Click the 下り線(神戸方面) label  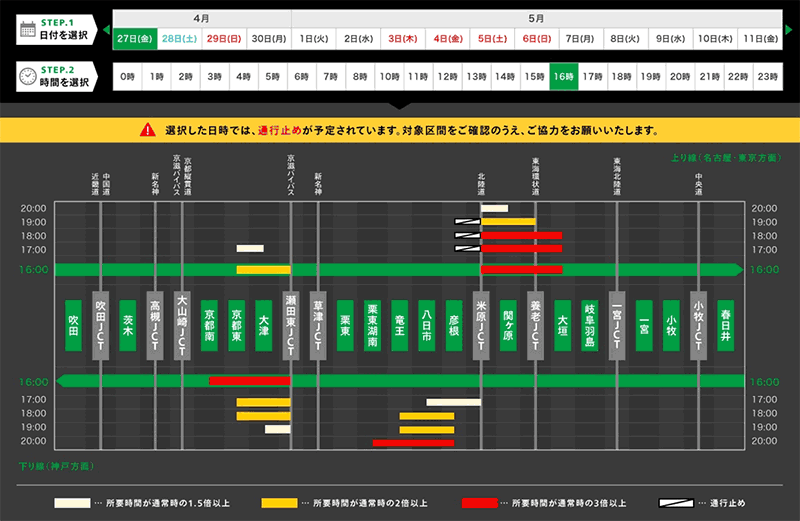(x=57, y=466)
